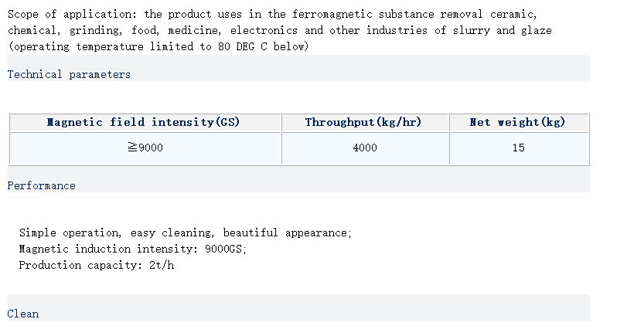Click the ≧9000 table cell
Screen dimensions: 644x336
click(145, 148)
